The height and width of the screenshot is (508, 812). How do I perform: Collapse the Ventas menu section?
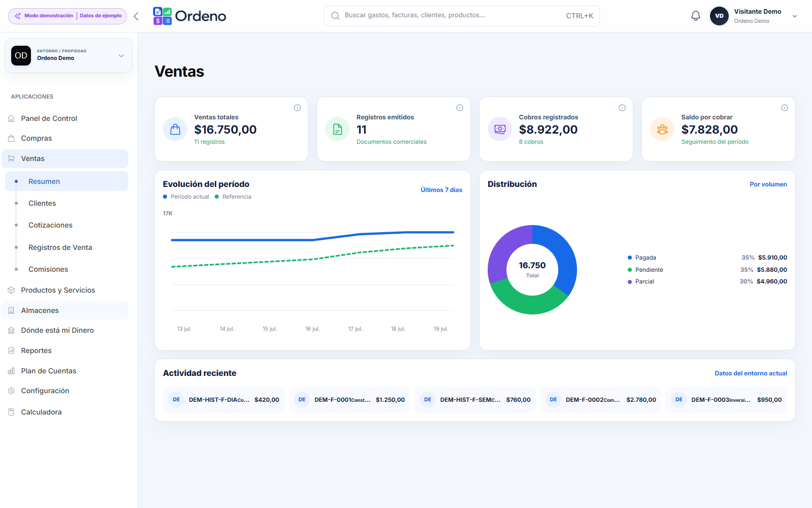[x=65, y=158]
